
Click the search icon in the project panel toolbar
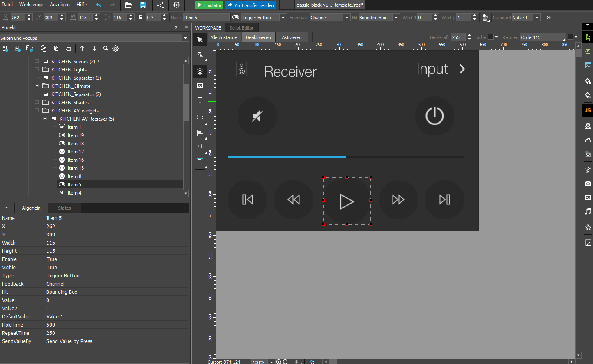(106, 48)
